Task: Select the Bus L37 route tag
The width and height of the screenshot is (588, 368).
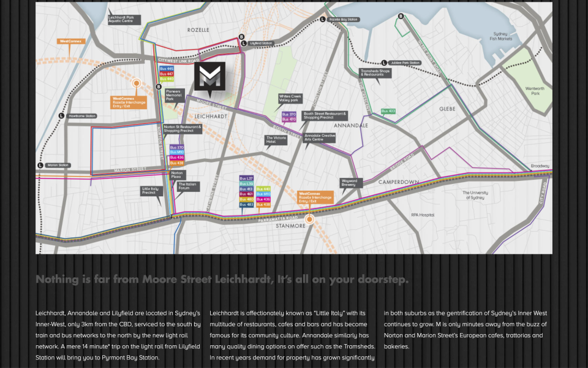Action: [246, 178]
